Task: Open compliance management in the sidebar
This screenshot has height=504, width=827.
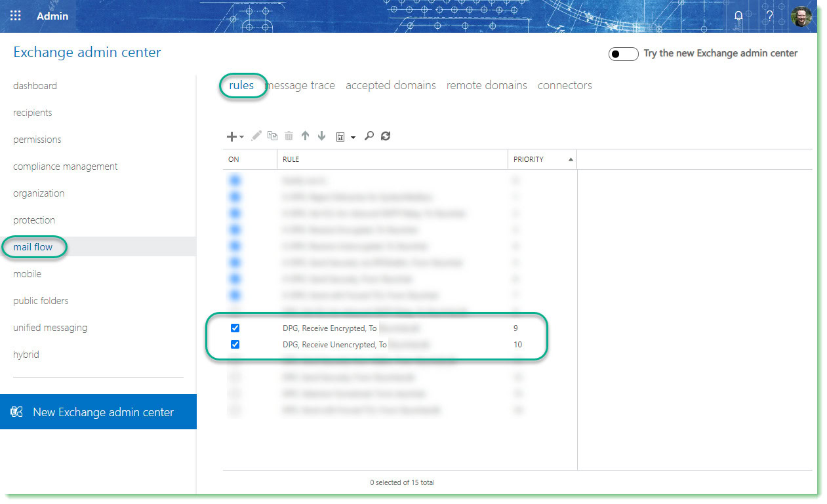Action: [x=66, y=166]
